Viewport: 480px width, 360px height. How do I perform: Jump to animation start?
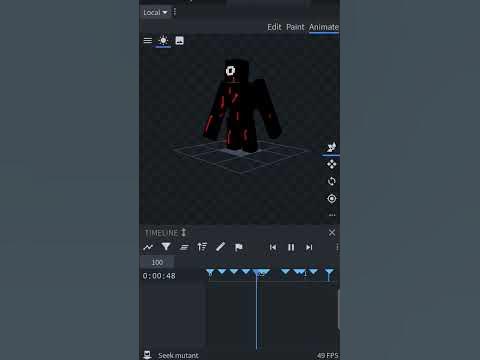click(273, 247)
